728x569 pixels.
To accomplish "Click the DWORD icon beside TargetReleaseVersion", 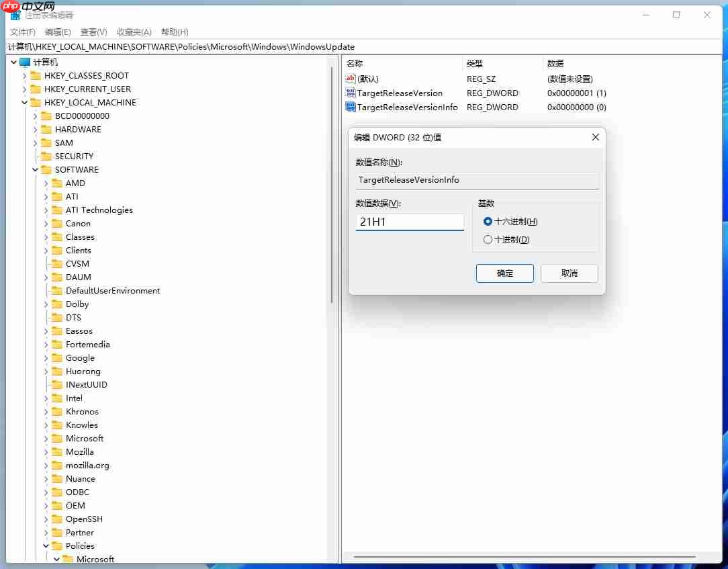I will point(350,93).
